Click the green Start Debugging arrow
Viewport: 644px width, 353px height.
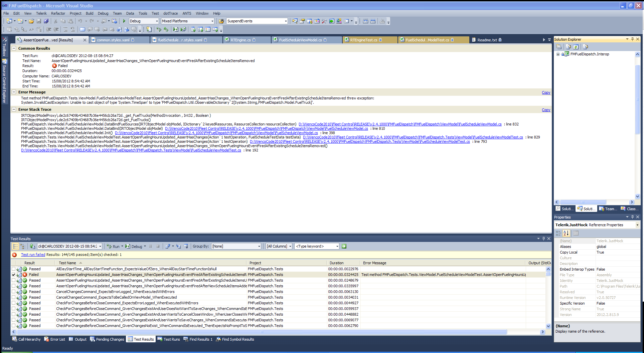(124, 21)
